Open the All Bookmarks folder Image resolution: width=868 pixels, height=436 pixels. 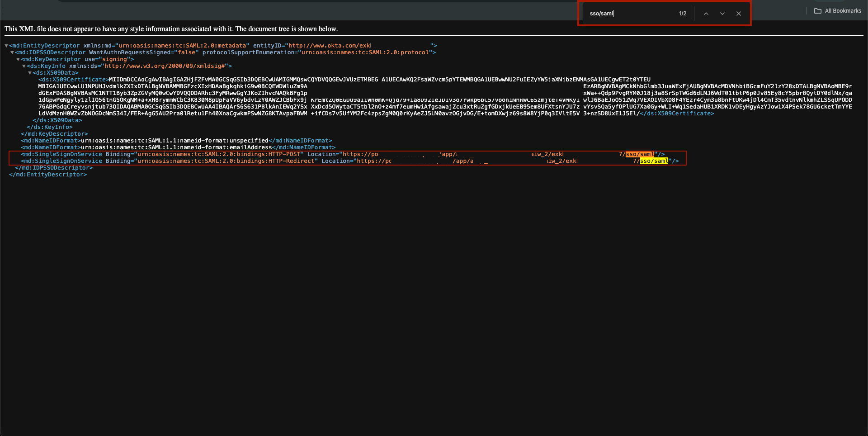coord(838,11)
